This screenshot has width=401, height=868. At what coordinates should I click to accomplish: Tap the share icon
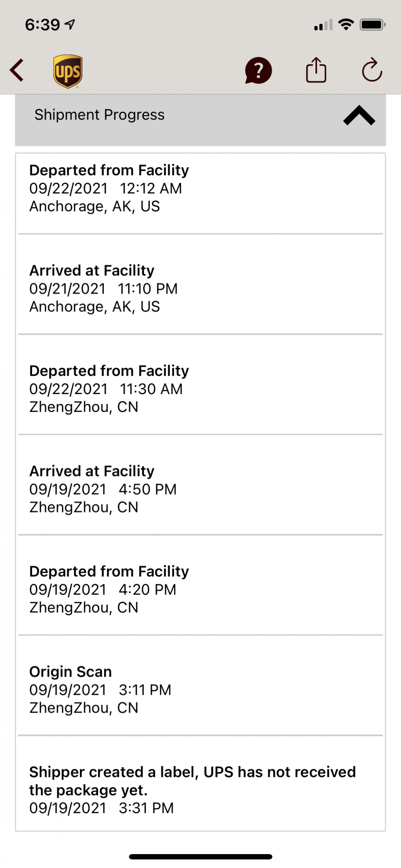316,70
